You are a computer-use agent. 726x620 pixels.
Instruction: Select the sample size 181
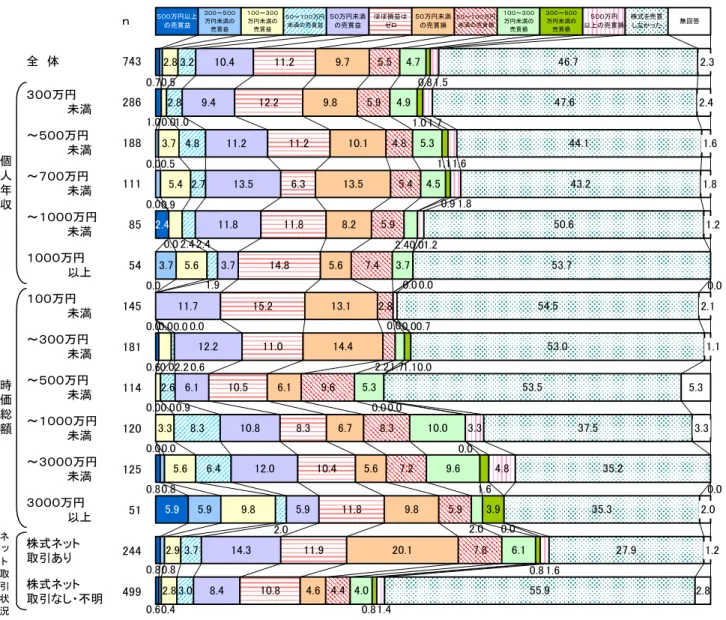[132, 347]
